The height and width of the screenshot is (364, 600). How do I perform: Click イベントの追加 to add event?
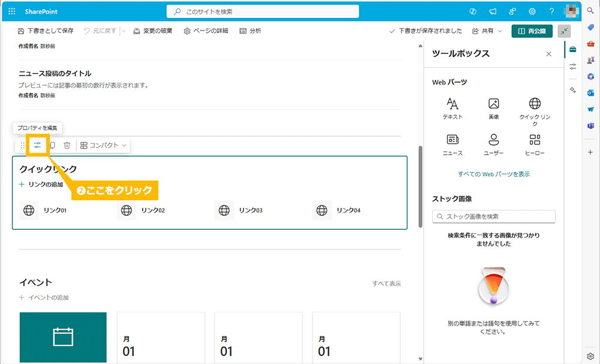[44, 297]
